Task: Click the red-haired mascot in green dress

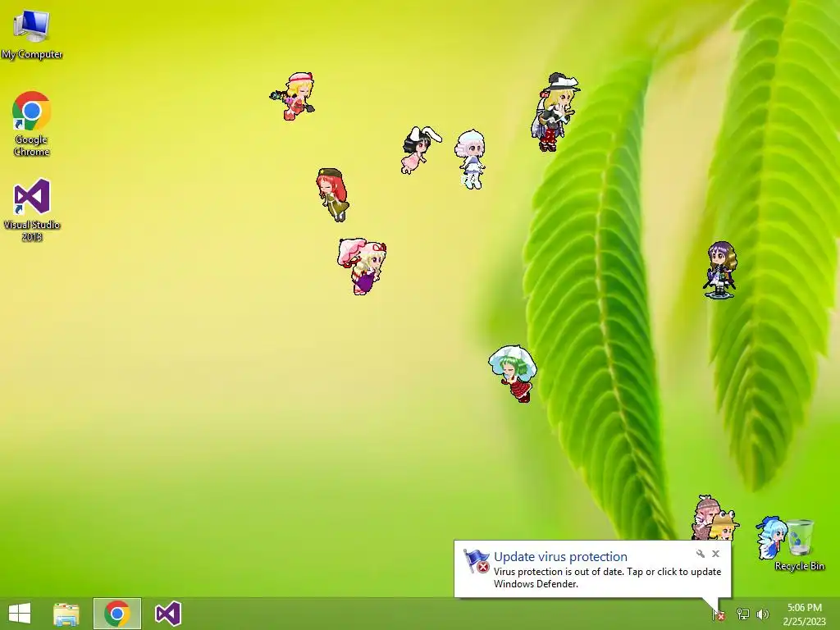Action: (333, 195)
